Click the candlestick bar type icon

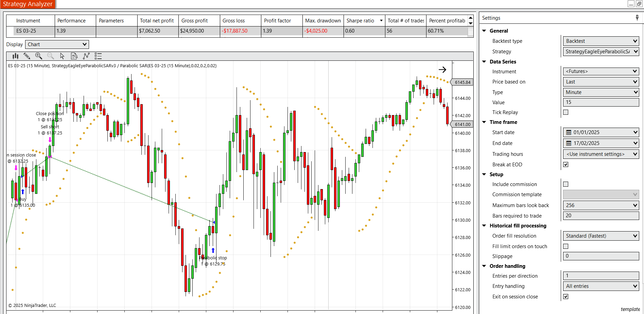15,56
